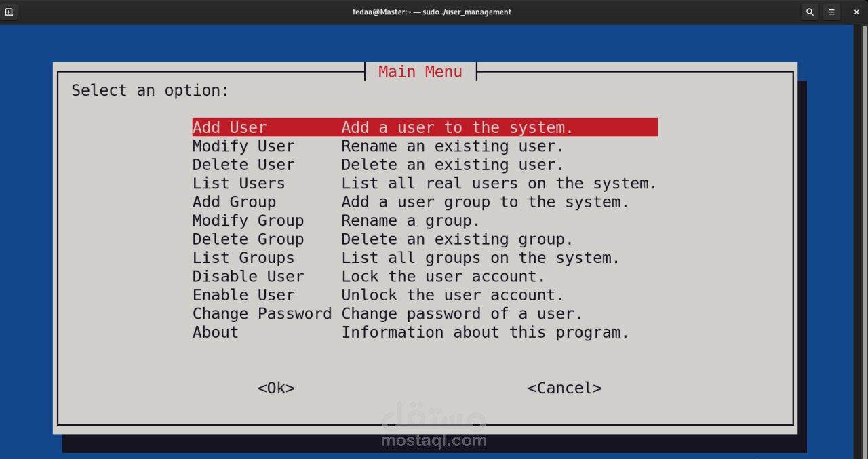Click the 'Select an option:' prompt
The height and width of the screenshot is (459, 868).
coord(151,91)
